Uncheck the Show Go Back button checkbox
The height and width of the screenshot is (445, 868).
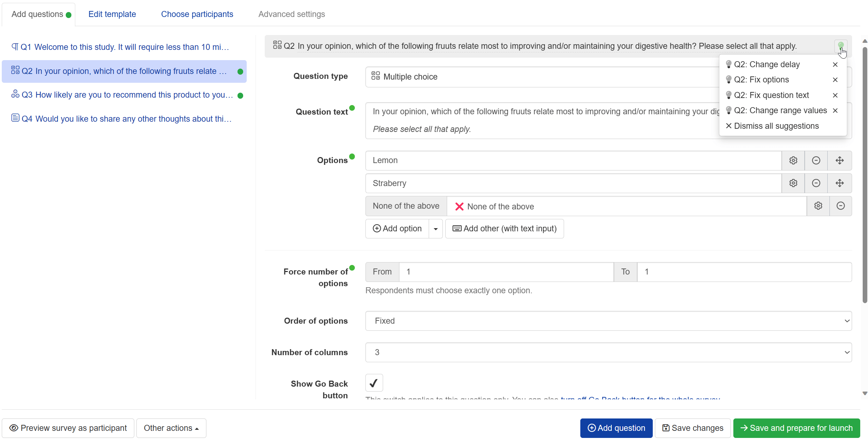pyautogui.click(x=374, y=383)
